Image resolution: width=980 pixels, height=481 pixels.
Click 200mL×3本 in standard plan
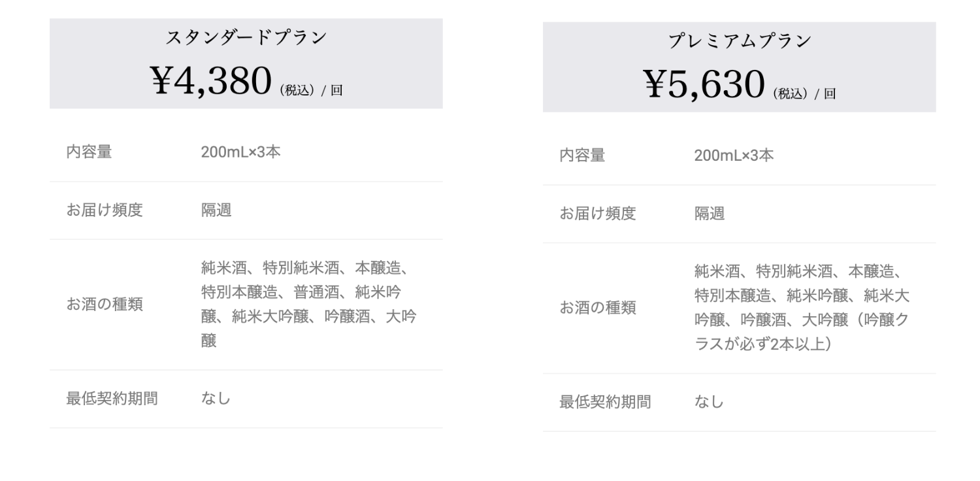pyautogui.click(x=240, y=152)
